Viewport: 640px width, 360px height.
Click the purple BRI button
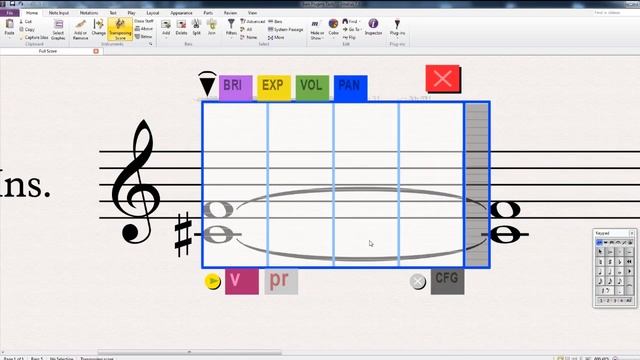point(236,87)
